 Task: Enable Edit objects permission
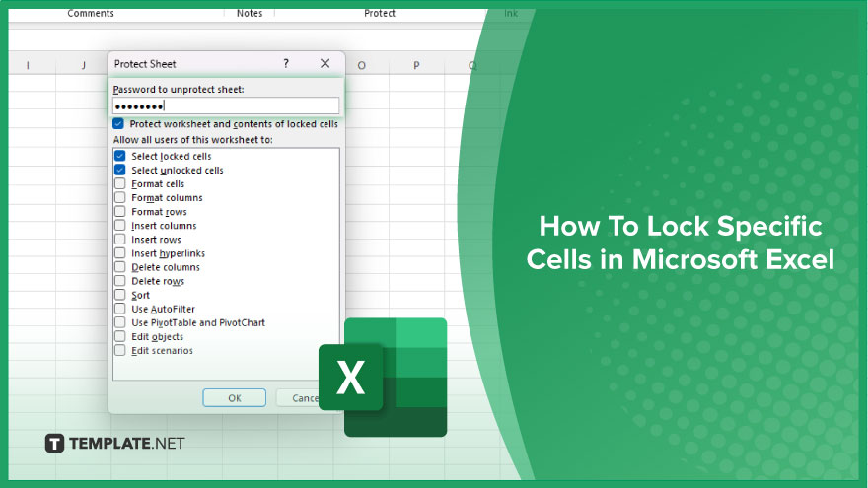120,336
